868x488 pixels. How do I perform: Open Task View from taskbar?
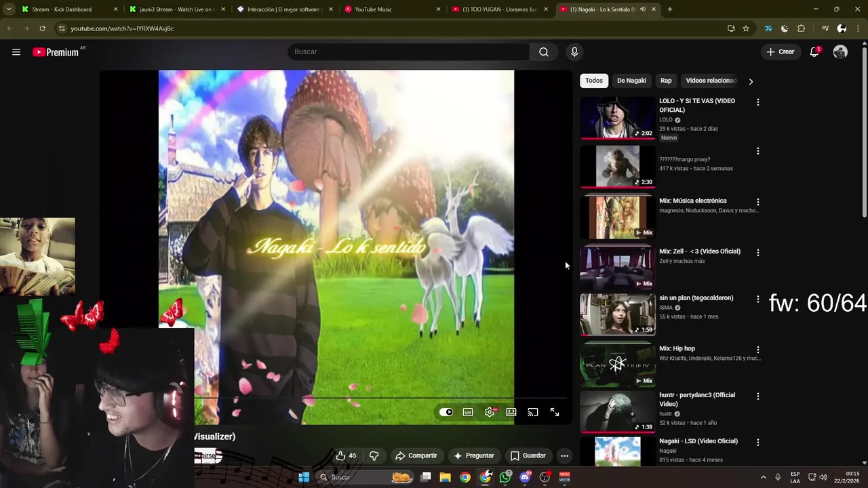[x=425, y=477]
